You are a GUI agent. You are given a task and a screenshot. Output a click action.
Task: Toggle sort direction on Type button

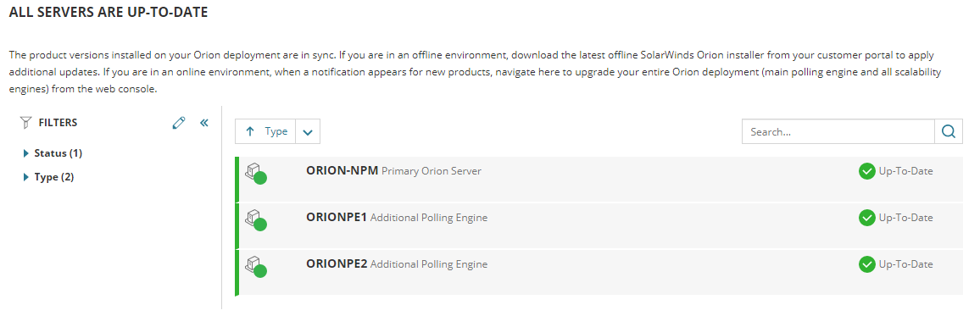[x=265, y=132]
